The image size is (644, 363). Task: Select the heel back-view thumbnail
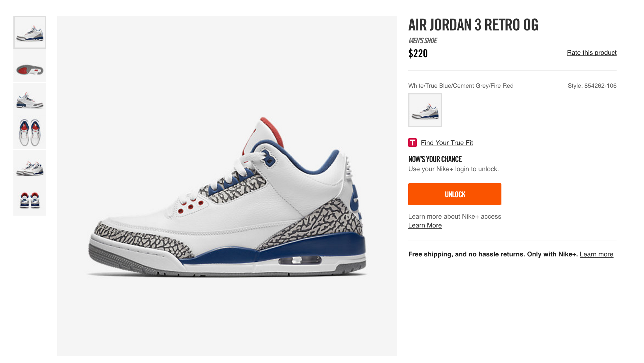pyautogui.click(x=30, y=199)
